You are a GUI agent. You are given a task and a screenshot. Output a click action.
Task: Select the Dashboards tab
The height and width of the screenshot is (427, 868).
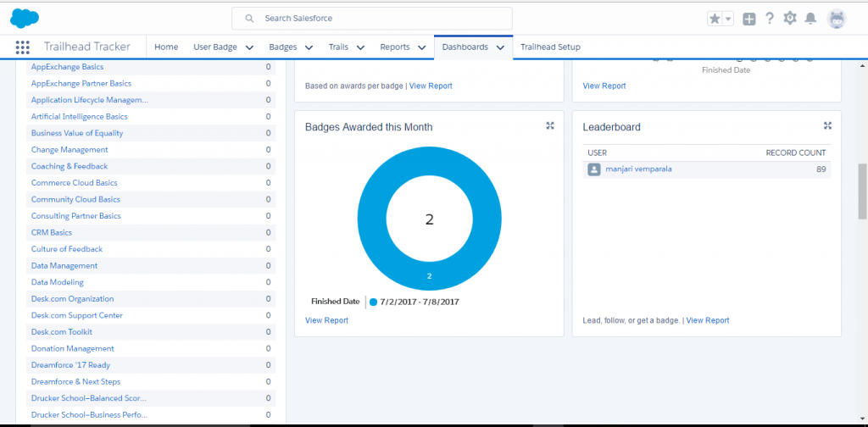click(465, 47)
